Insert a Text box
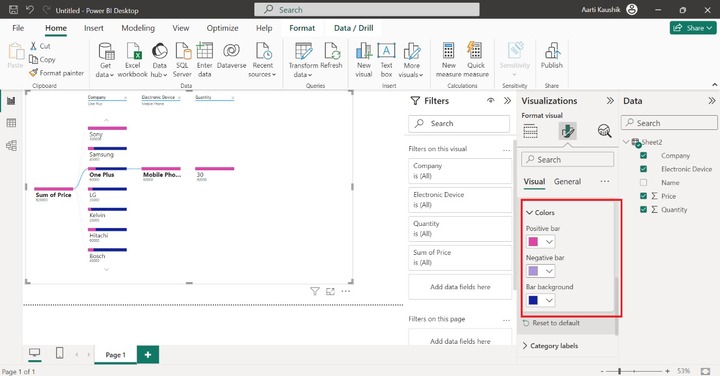The height and width of the screenshot is (376, 720). click(386, 60)
